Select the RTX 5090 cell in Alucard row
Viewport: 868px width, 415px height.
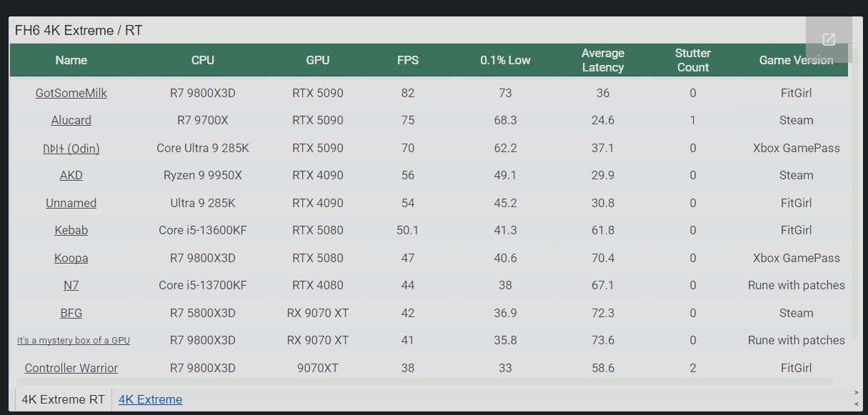click(x=318, y=120)
